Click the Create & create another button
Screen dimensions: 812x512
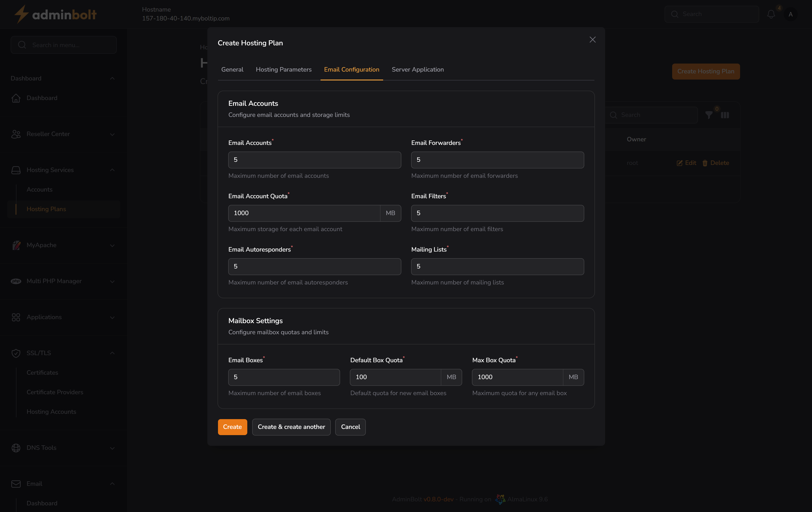click(x=291, y=427)
